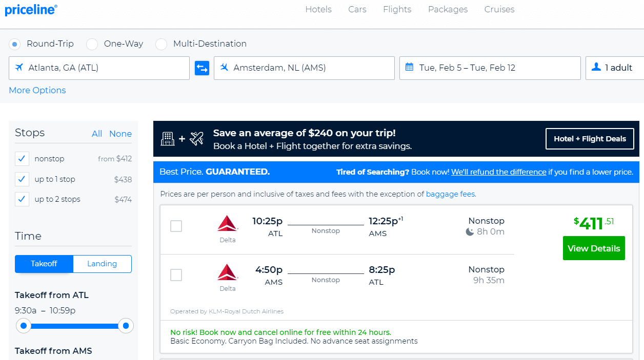
Task: Change the Tue, Feb 5 – Tue, Feb 12 dates
Action: click(490, 68)
